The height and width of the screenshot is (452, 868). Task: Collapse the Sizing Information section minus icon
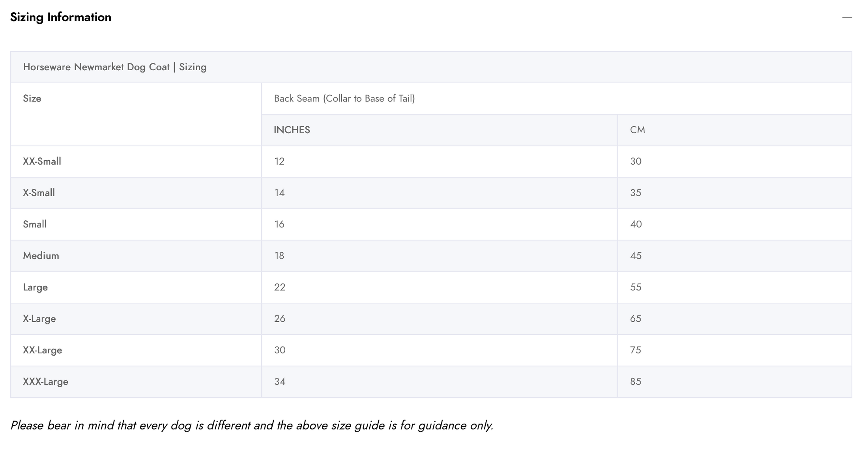point(847,18)
